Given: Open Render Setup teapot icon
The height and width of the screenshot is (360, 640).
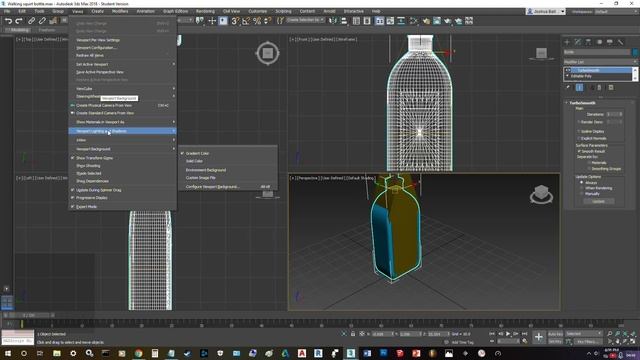Looking at the screenshot, I should click(x=426, y=21).
